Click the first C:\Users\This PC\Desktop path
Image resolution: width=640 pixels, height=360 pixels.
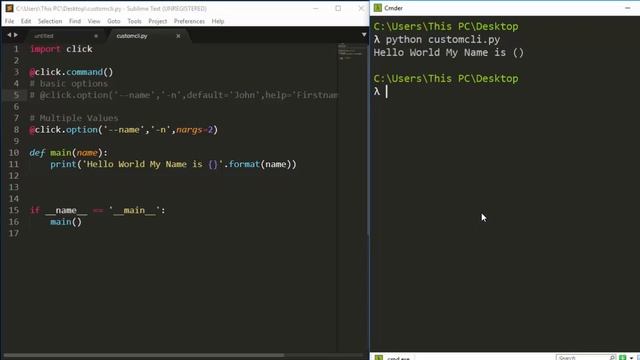click(446, 27)
